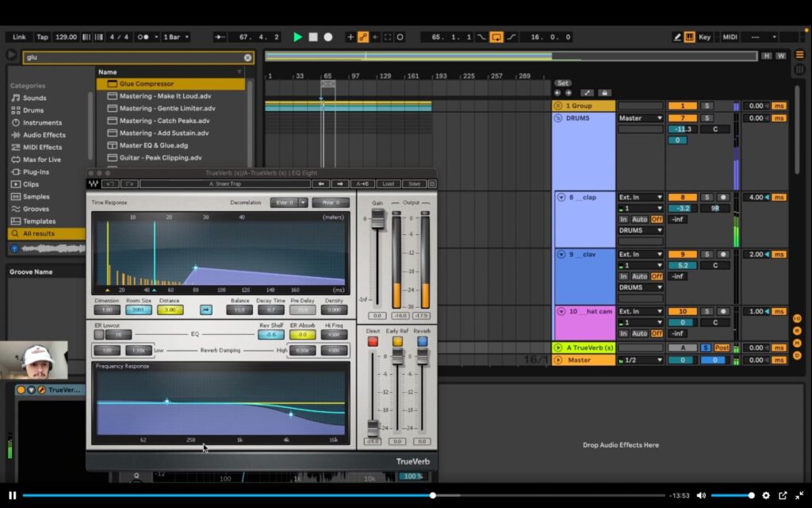
Task: Open the Ext. In input dropdown on clap track
Action: coord(640,197)
